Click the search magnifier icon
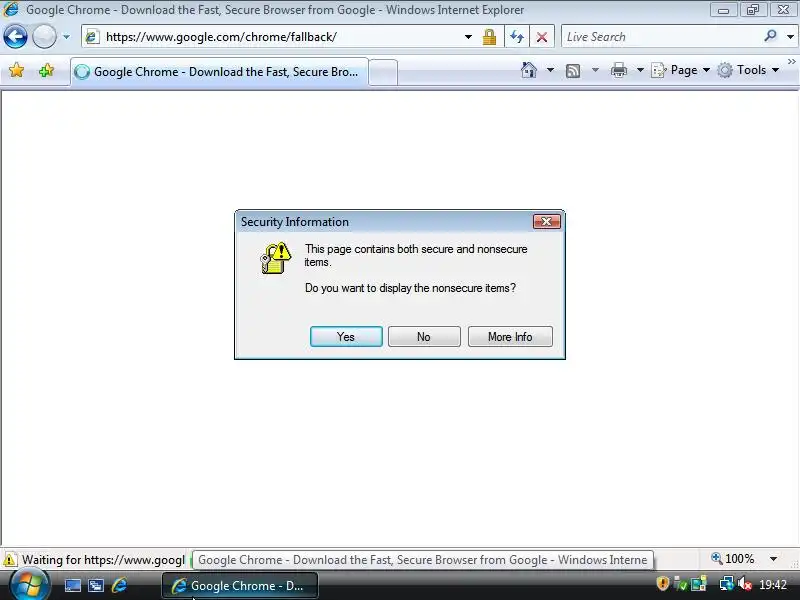The height and width of the screenshot is (600, 800). pos(770,36)
